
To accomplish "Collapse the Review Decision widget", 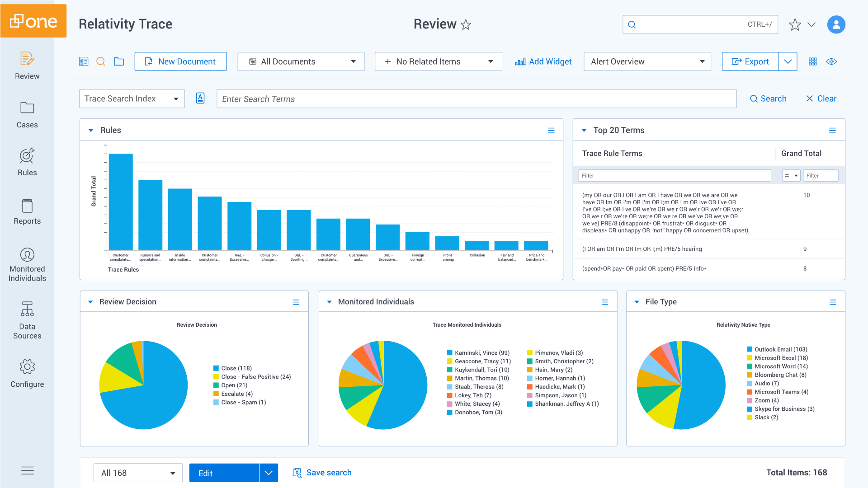I will click(90, 302).
